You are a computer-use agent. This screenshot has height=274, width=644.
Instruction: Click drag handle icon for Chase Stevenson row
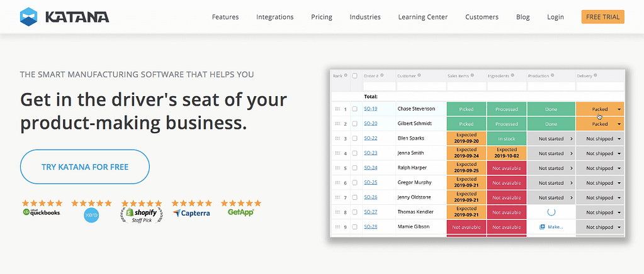pyautogui.click(x=338, y=109)
